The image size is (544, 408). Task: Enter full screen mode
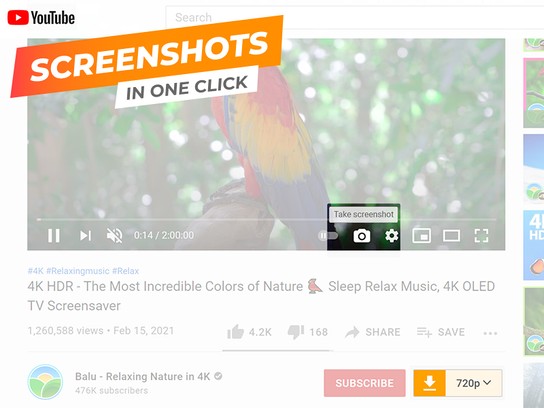point(481,236)
